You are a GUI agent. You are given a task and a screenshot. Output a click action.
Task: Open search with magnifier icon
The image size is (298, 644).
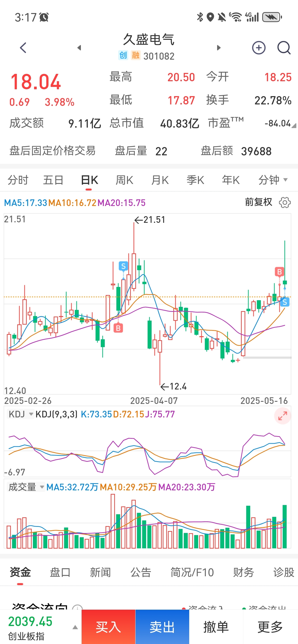coord(284,48)
